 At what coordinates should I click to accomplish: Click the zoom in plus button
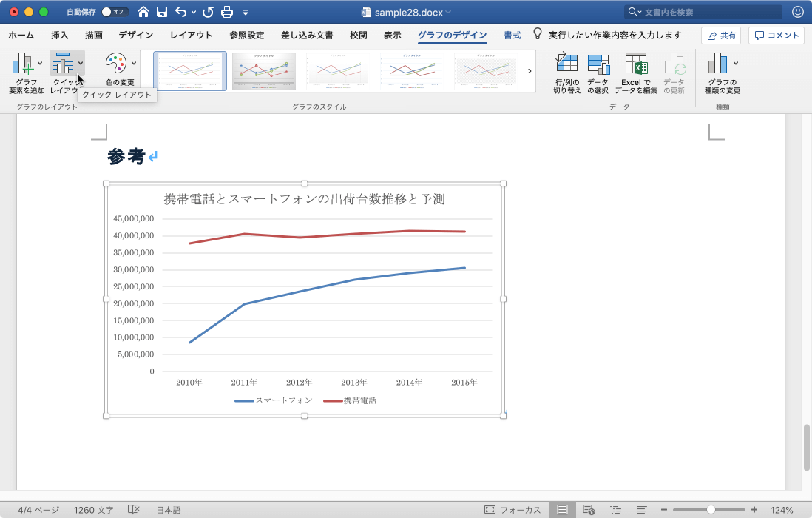(x=754, y=510)
